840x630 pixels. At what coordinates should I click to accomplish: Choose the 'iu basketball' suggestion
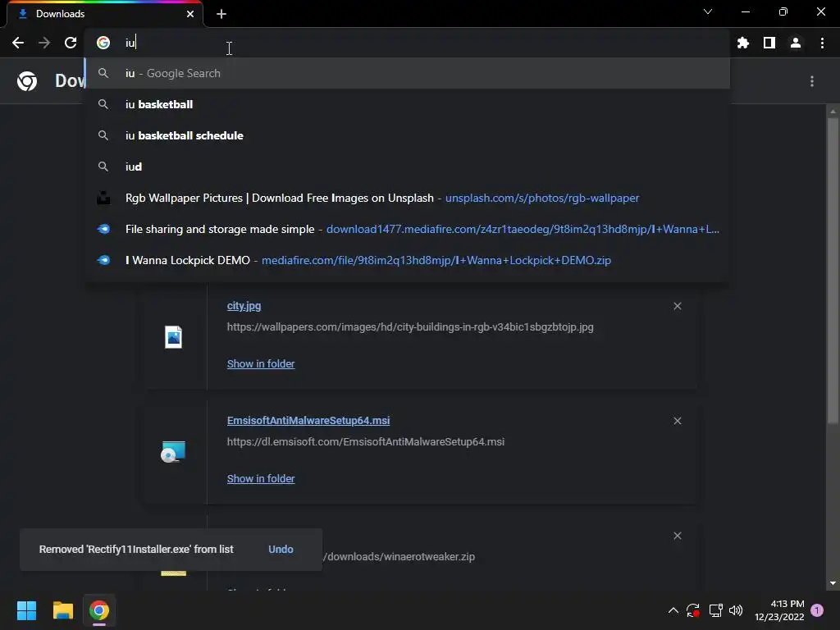(408, 104)
